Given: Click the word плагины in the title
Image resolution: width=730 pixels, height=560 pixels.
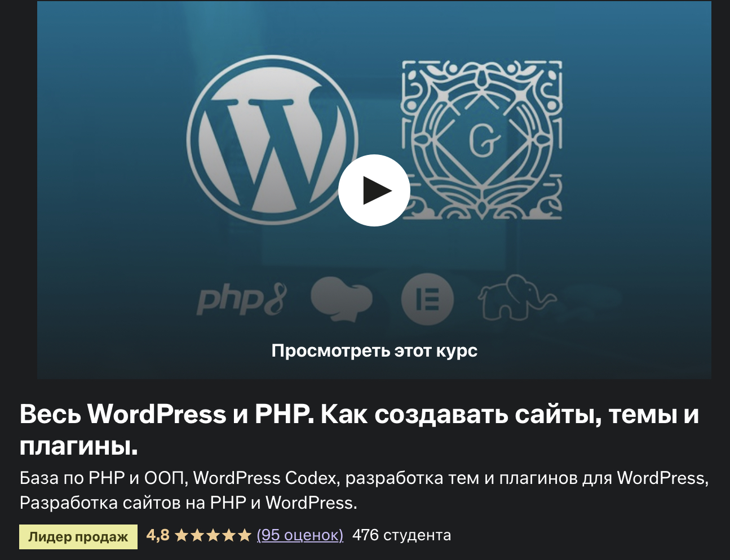Looking at the screenshot, I should click(78, 446).
